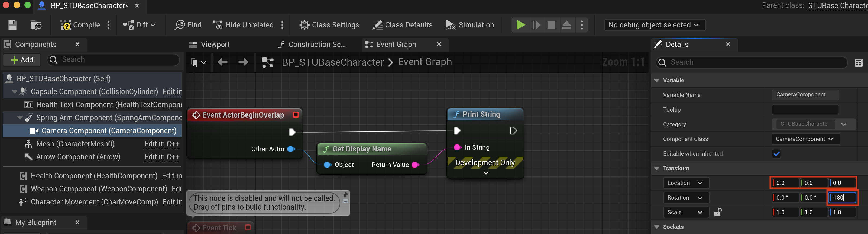Navigate back in graph history

(222, 62)
